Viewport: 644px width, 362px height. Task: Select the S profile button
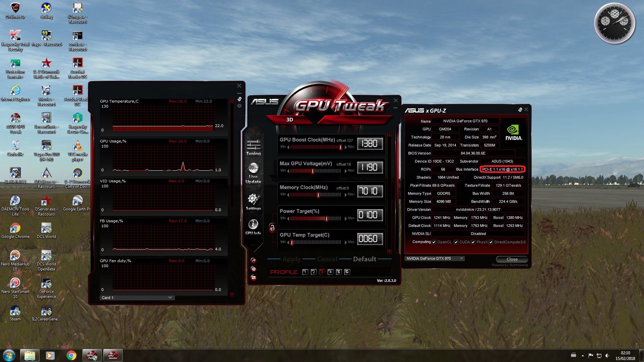[339, 272]
